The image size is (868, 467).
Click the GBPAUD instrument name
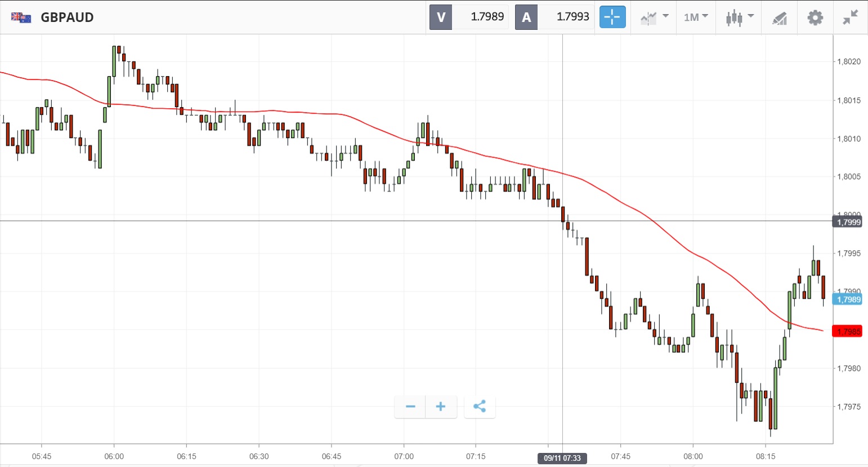67,17
